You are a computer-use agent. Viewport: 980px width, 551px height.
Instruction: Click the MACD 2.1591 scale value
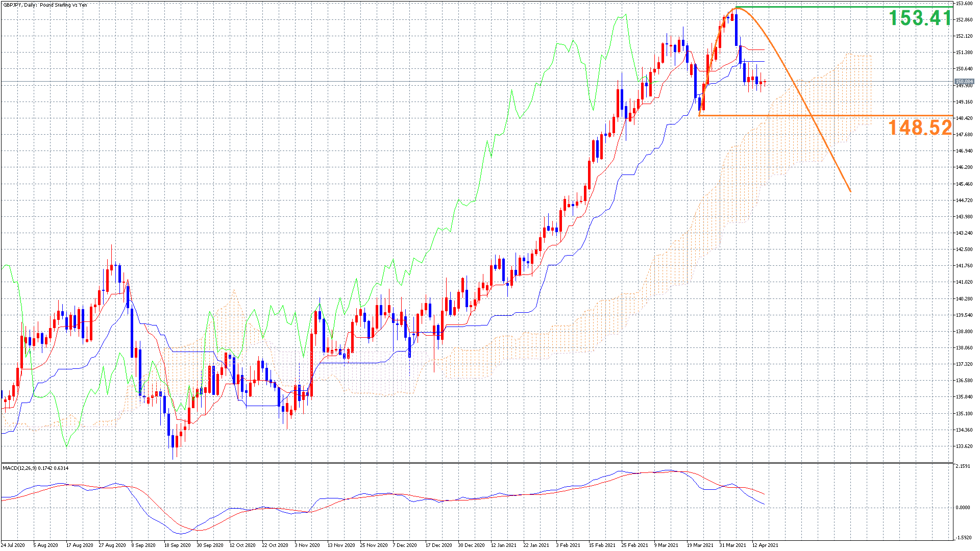(x=963, y=466)
